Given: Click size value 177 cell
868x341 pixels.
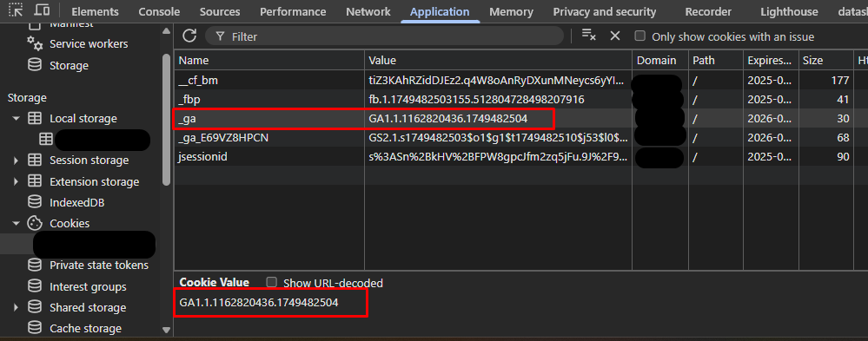Looking at the screenshot, I should 826,80.
